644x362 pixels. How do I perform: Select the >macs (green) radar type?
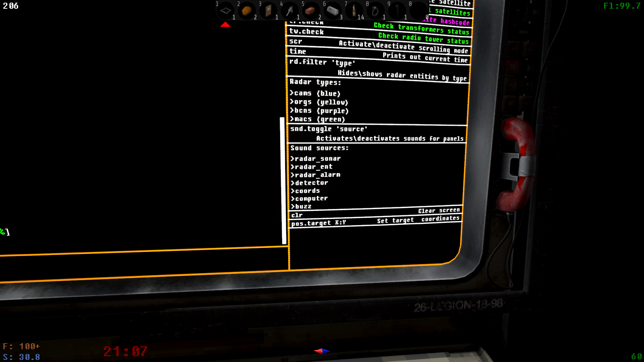(317, 119)
